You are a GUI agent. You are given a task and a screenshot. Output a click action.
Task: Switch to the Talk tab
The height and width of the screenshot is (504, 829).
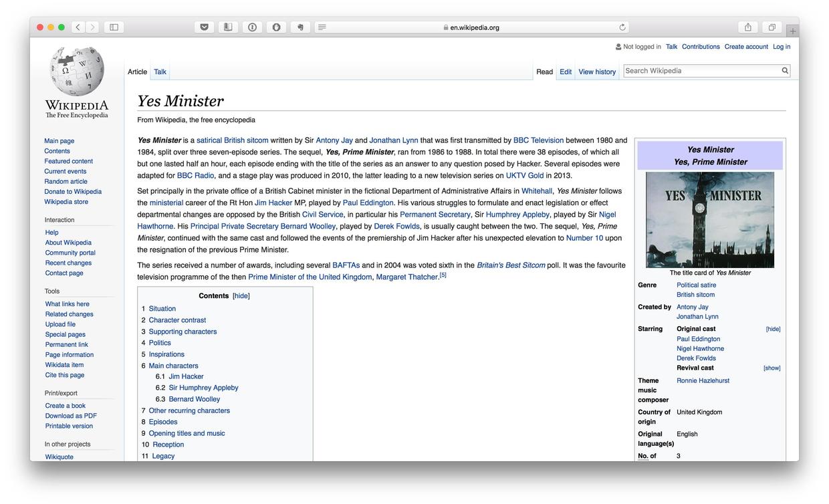(x=160, y=72)
